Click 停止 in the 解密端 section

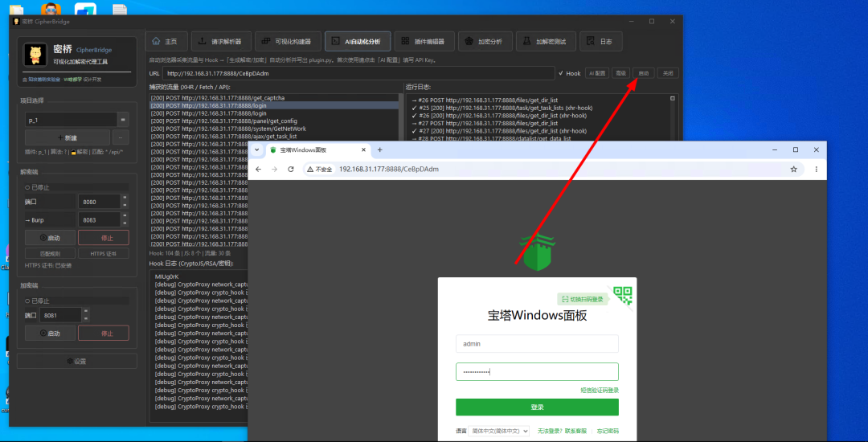point(104,238)
